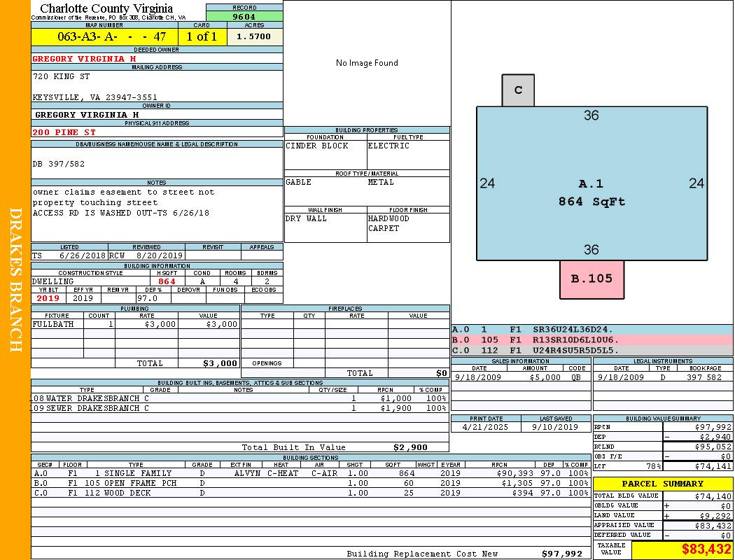Click LCF percentage 78%

tap(653, 466)
